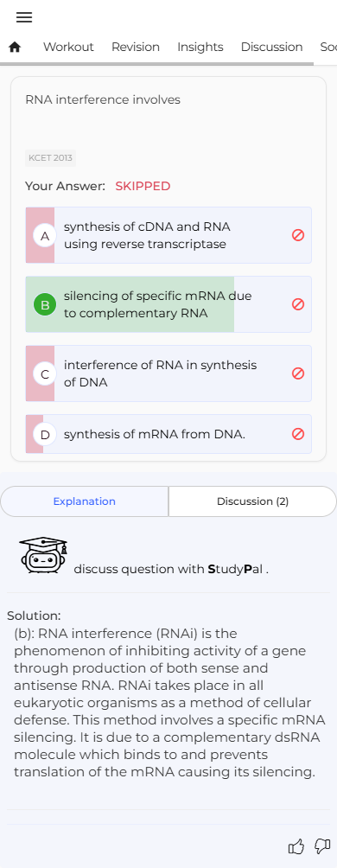Select option D circle

(46, 435)
